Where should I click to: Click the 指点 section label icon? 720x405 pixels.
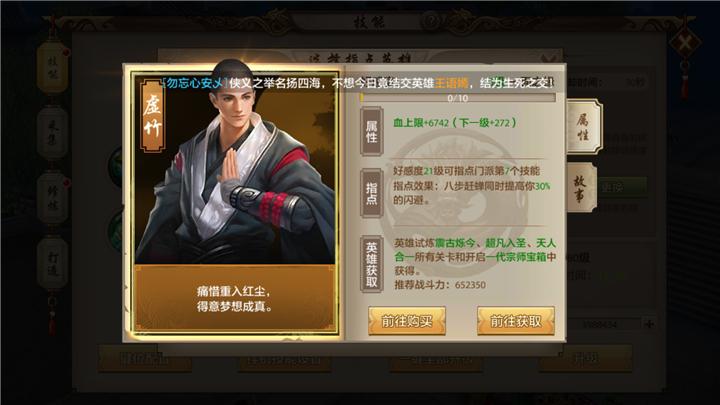[371, 193]
